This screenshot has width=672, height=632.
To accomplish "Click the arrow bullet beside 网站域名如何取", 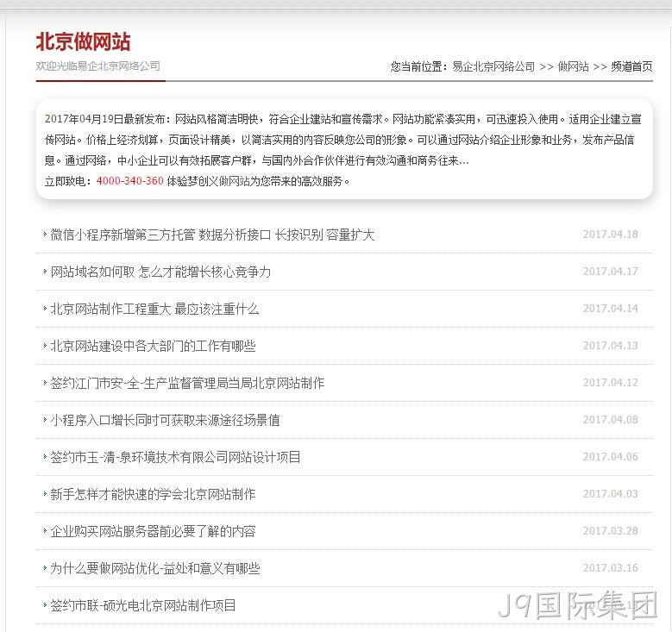I will click(45, 272).
